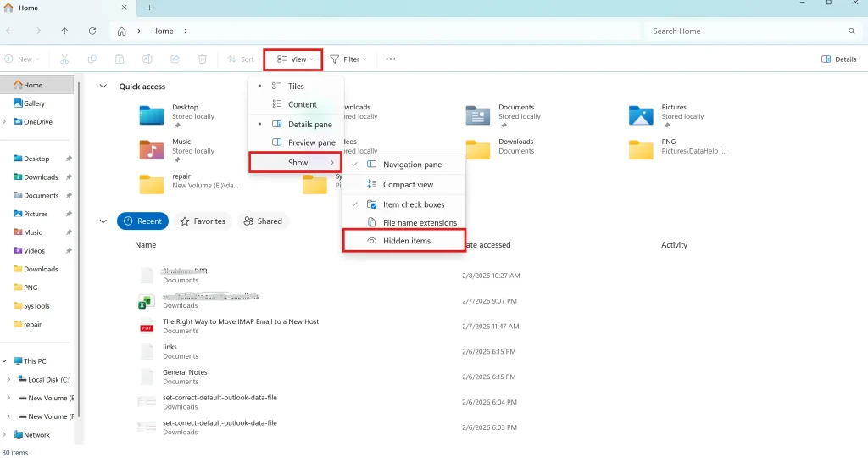
Task: Sort by Name column header
Action: click(146, 245)
